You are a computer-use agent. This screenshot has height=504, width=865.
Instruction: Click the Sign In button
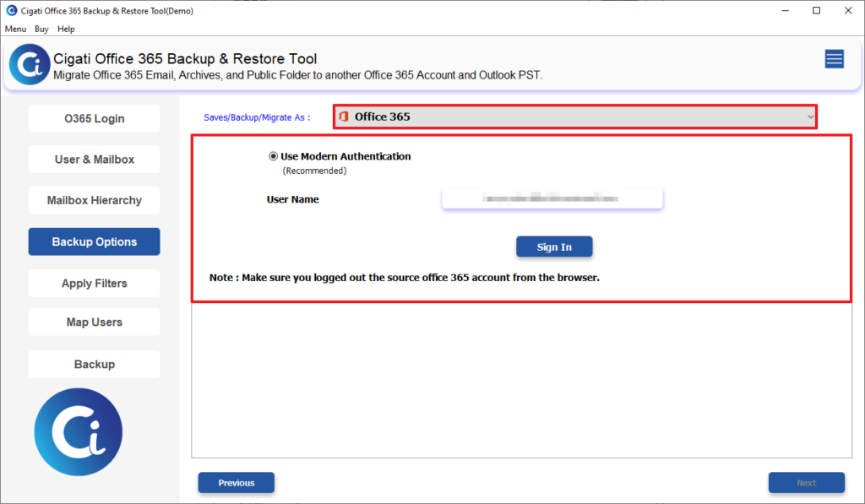pos(554,247)
